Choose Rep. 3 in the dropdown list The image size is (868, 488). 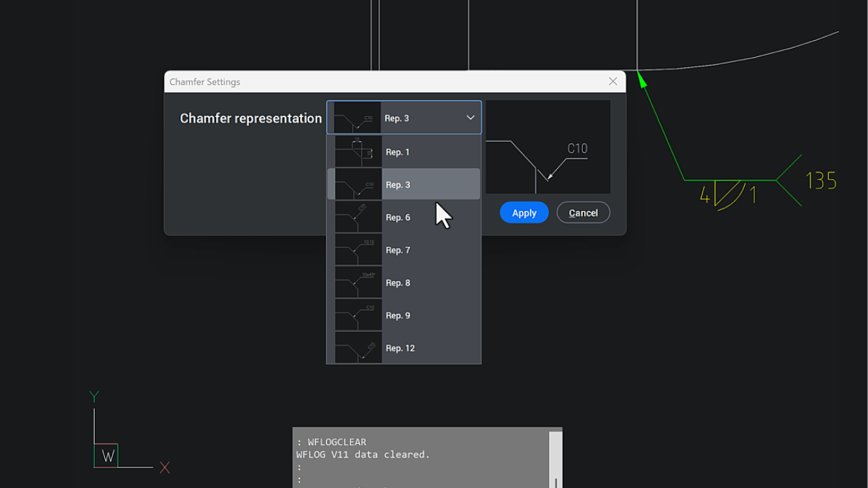tap(404, 185)
